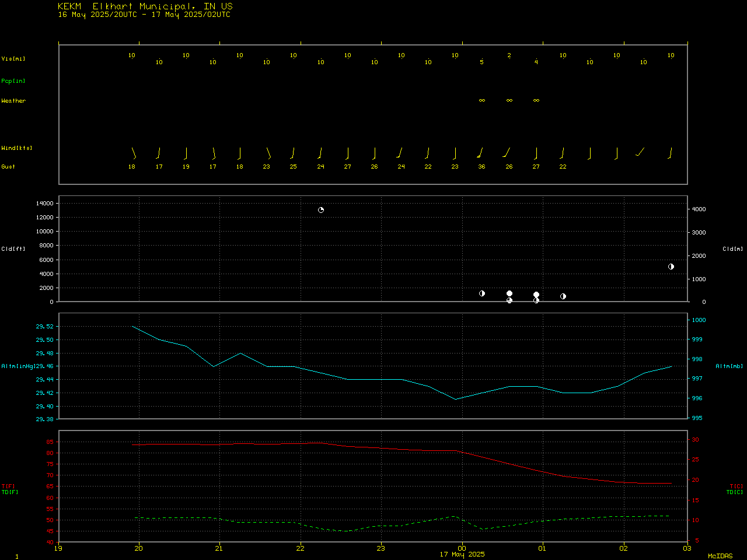This screenshot has width=747, height=560.
Task: Click the 29.40 altimeter tick label
Action: coord(45,407)
